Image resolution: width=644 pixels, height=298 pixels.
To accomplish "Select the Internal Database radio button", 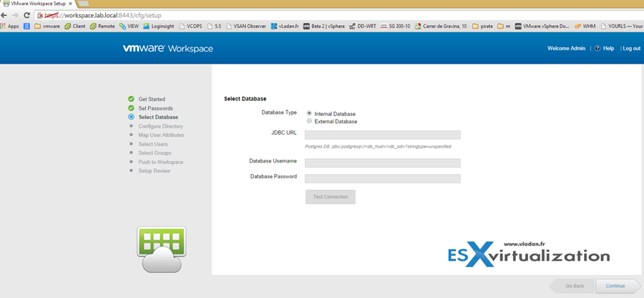I will [x=309, y=113].
